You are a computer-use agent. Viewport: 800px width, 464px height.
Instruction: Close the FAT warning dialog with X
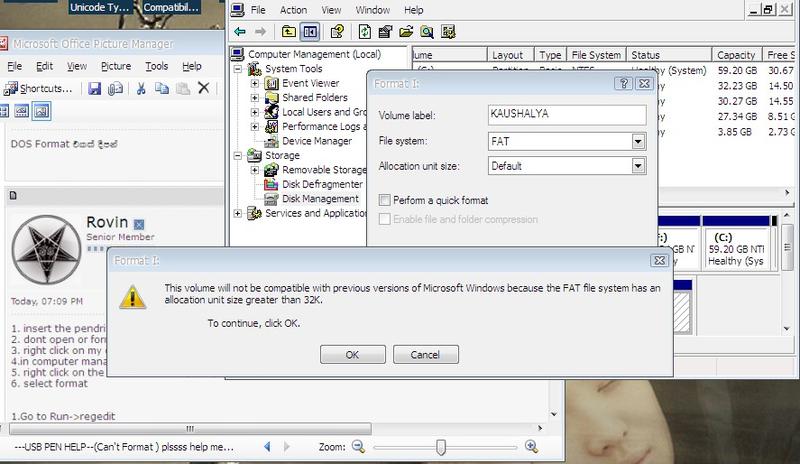pos(659,260)
